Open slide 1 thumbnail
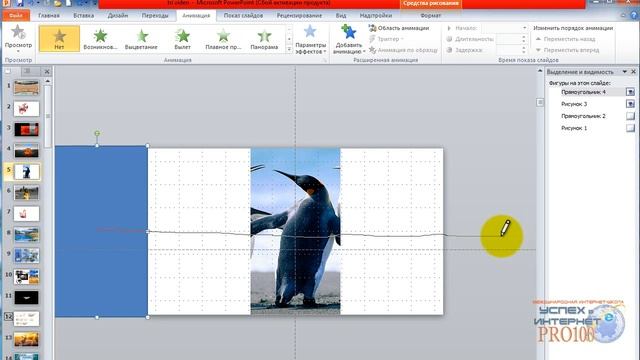 (x=27, y=87)
